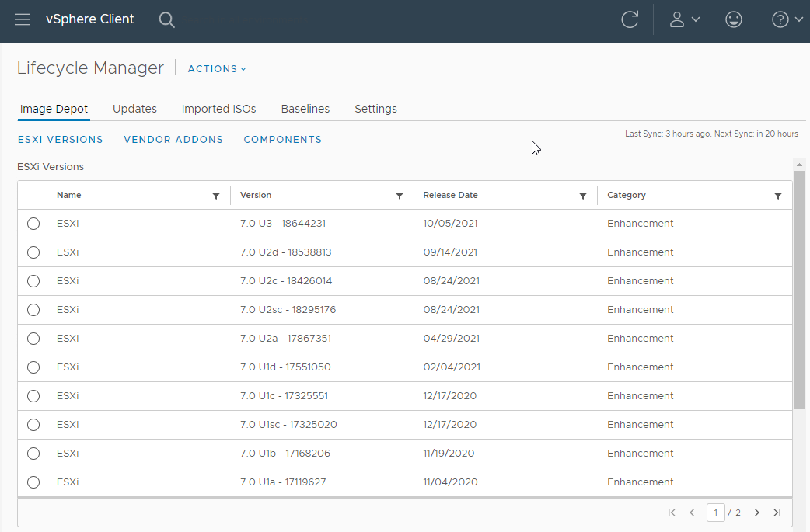Filter the Name column
The height and width of the screenshot is (532, 810).
click(216, 196)
